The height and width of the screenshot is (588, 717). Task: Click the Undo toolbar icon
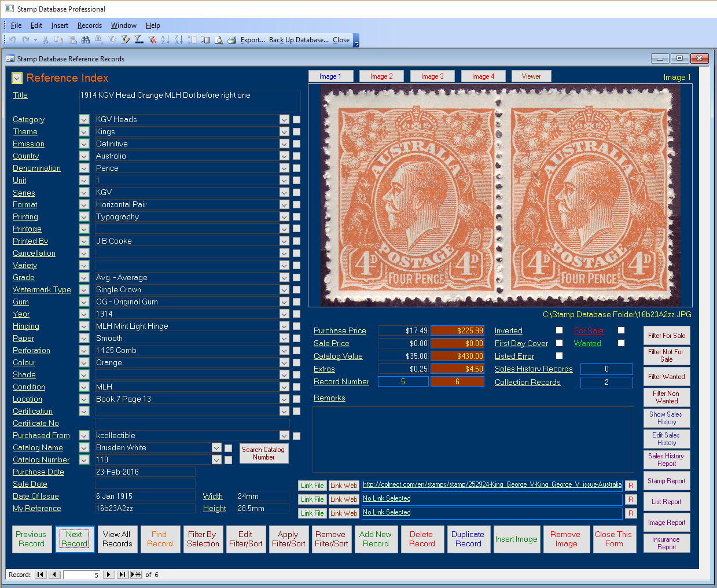(12, 40)
